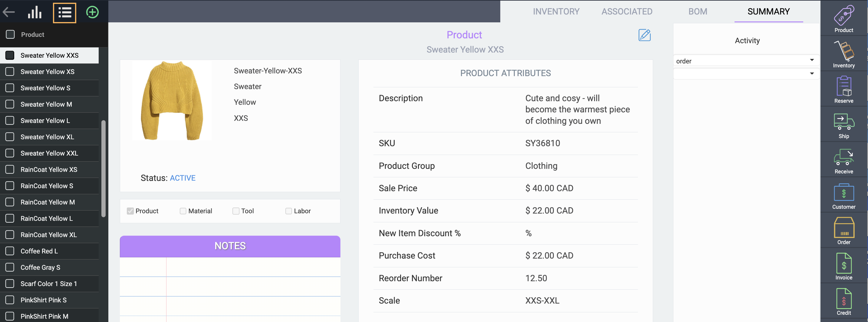Expand the order activity dropdown
The image size is (868, 322).
[x=812, y=60]
